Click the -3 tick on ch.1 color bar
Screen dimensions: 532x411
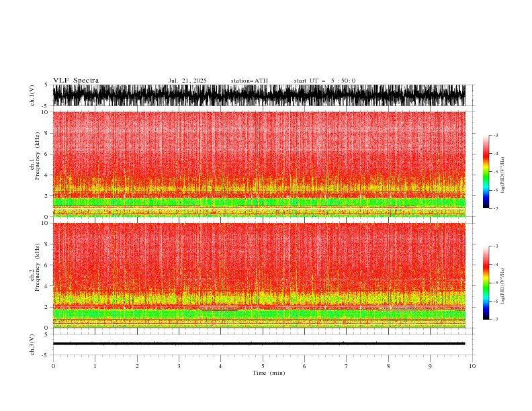pos(495,135)
